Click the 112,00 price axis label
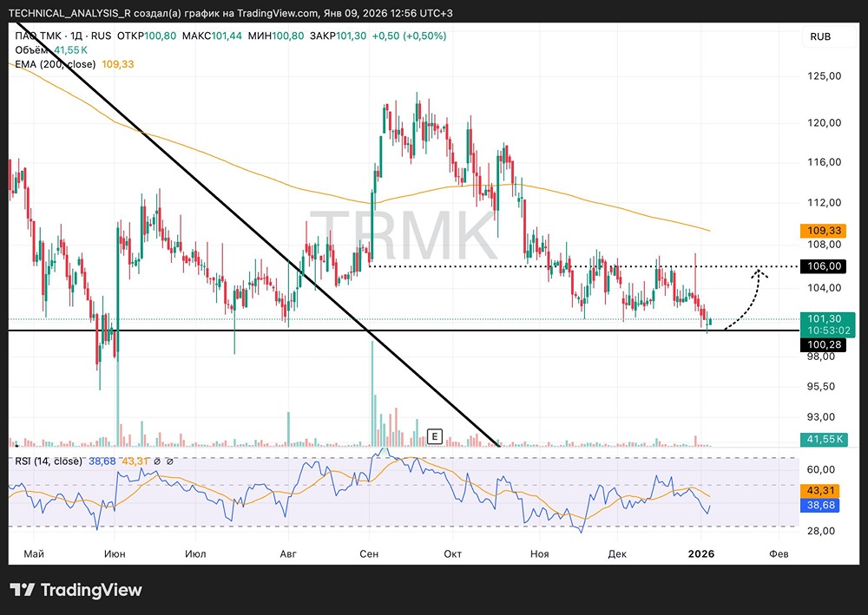 pyautogui.click(x=825, y=202)
